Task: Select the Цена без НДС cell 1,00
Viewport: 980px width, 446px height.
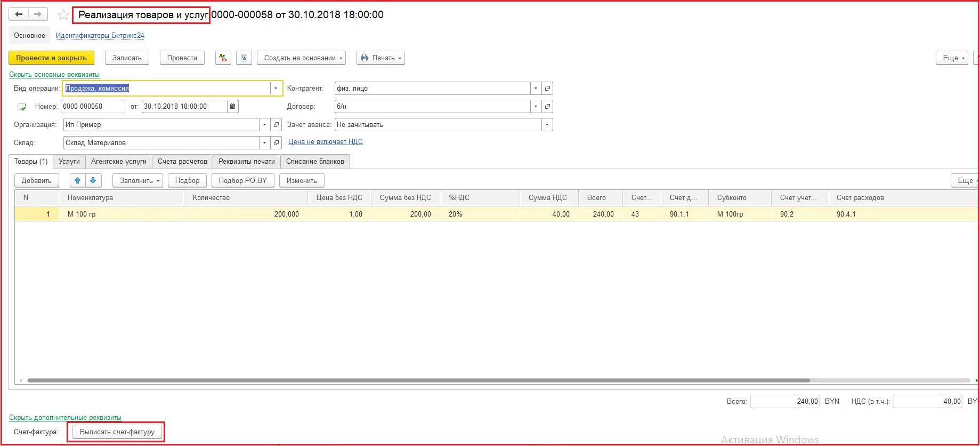Action: [x=339, y=214]
